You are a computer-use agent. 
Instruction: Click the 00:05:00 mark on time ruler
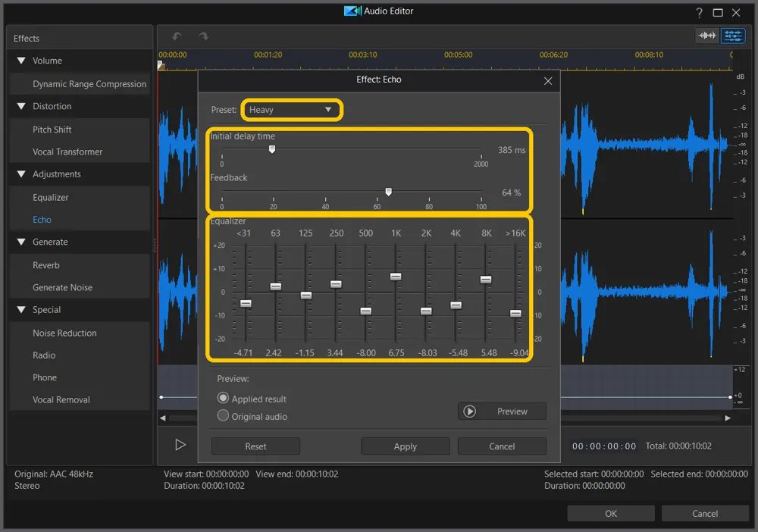pos(458,55)
